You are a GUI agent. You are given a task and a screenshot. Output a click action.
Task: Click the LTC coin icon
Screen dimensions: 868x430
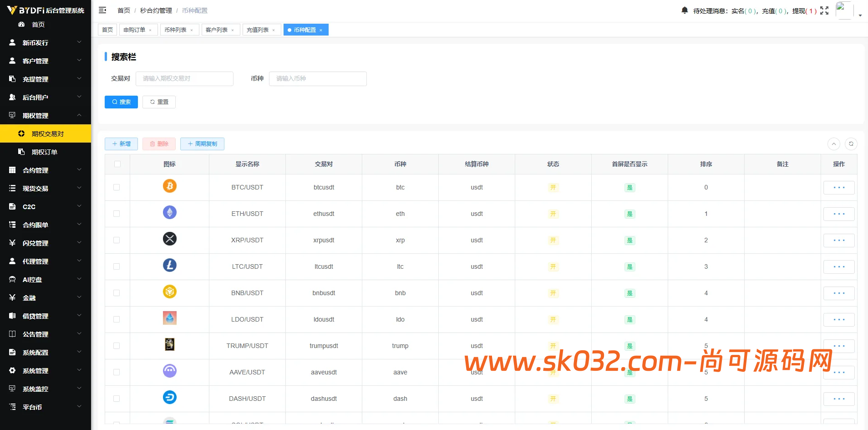coord(170,265)
